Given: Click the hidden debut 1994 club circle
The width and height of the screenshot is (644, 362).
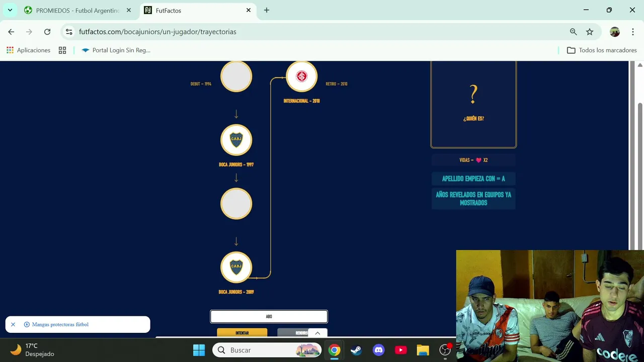Looking at the screenshot, I should [x=236, y=76].
